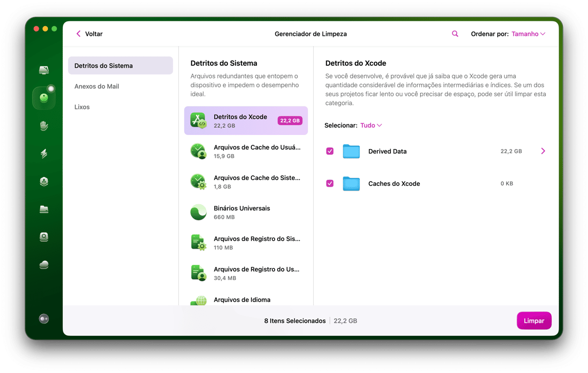Screen dimensions: 588x373
Task: Click the Derived Data folder icon
Action: pos(352,151)
